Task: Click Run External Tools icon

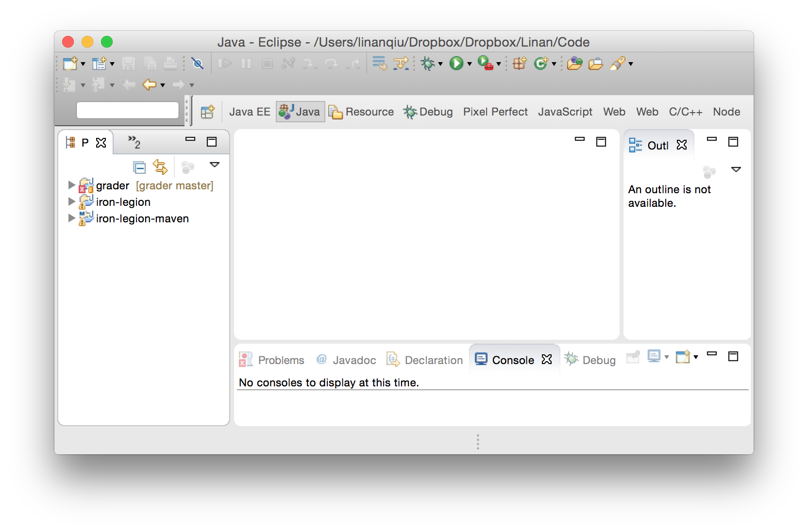Action: tap(485, 63)
